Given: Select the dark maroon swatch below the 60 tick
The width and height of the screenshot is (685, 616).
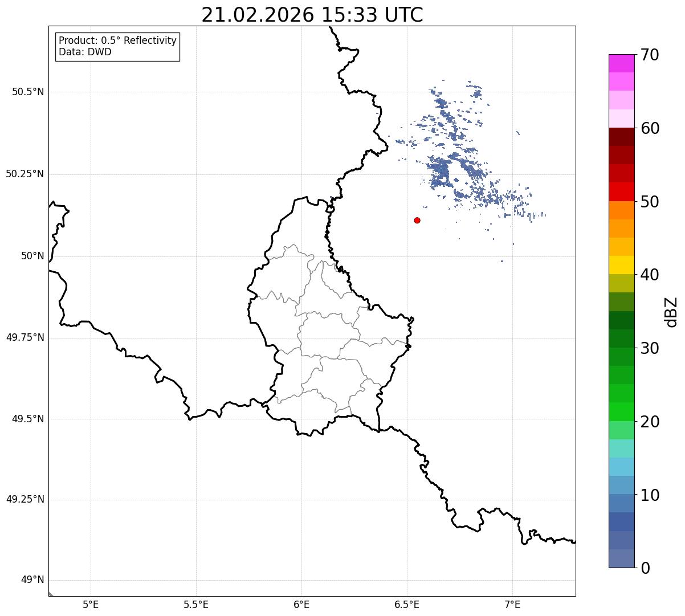Looking at the screenshot, I should (622, 137).
